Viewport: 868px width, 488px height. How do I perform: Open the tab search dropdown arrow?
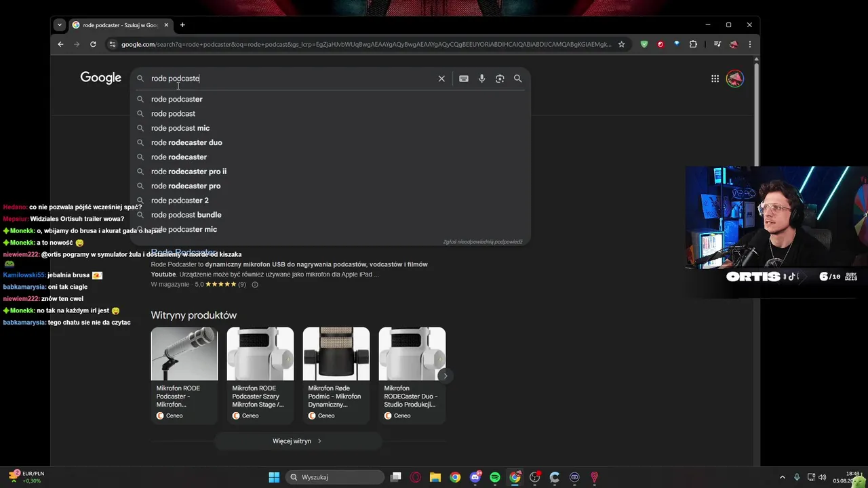click(x=60, y=25)
